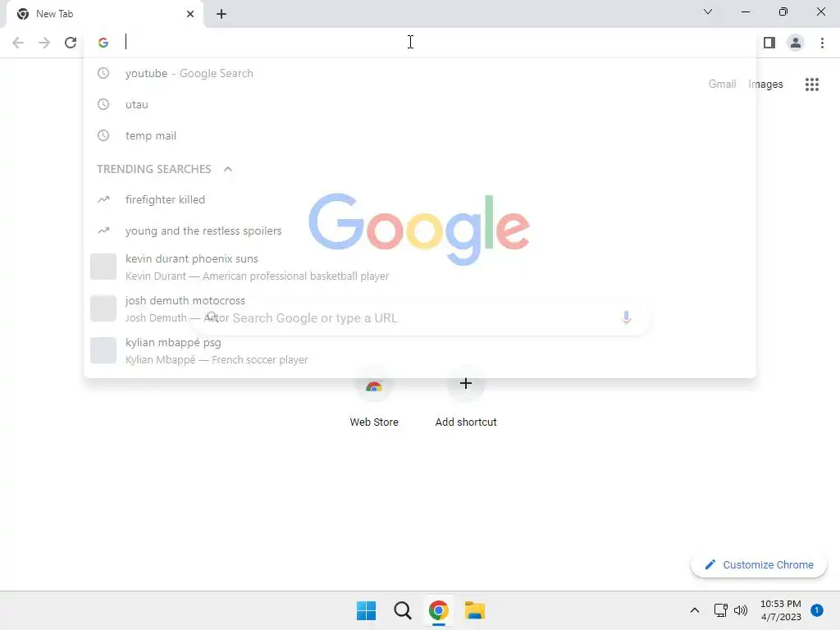The height and width of the screenshot is (630, 840).
Task: Open the Chrome three-dot menu
Action: (x=822, y=43)
